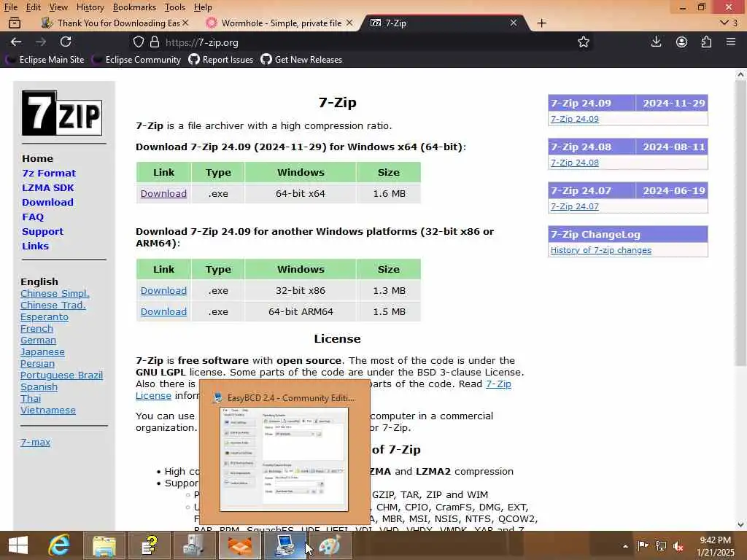
Task: Bookmark this page with the star icon
Action: [583, 42]
